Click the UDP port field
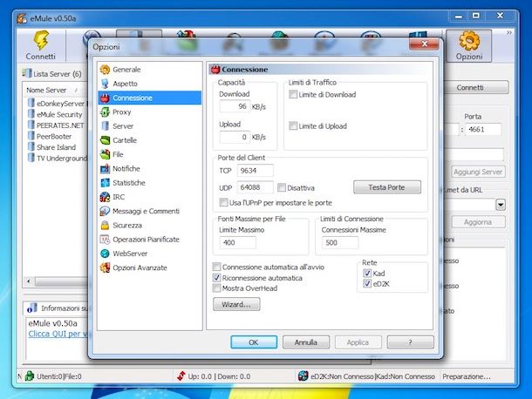The height and width of the screenshot is (399, 532). tap(256, 187)
